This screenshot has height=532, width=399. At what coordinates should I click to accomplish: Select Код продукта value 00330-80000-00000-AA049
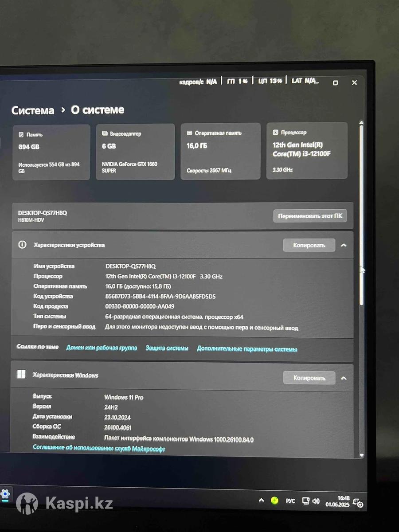click(x=140, y=306)
